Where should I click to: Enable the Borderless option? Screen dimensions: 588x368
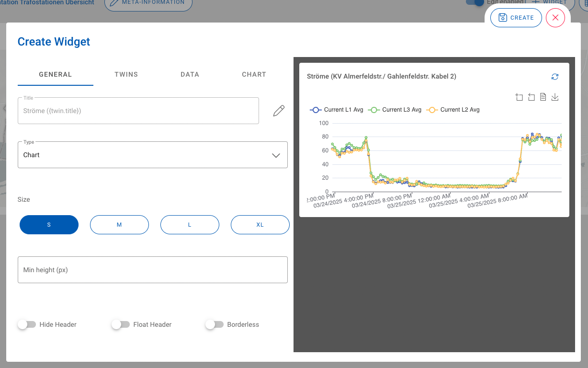215,324
